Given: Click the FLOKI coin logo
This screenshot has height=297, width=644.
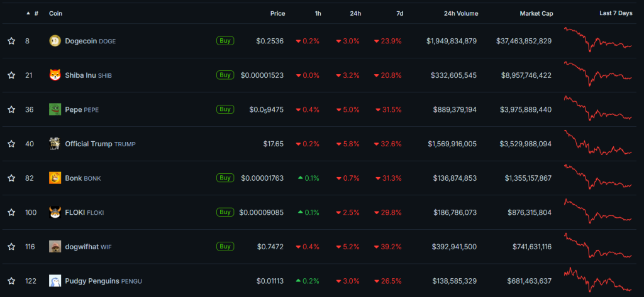Looking at the screenshot, I should [55, 212].
